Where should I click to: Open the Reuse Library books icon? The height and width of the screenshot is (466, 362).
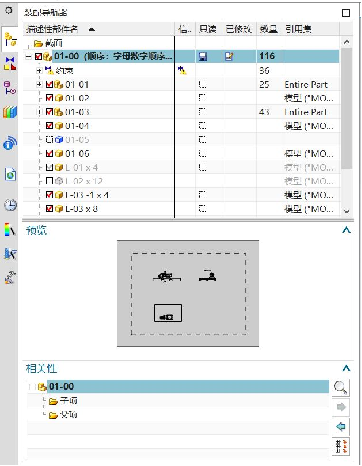pyautogui.click(x=10, y=112)
